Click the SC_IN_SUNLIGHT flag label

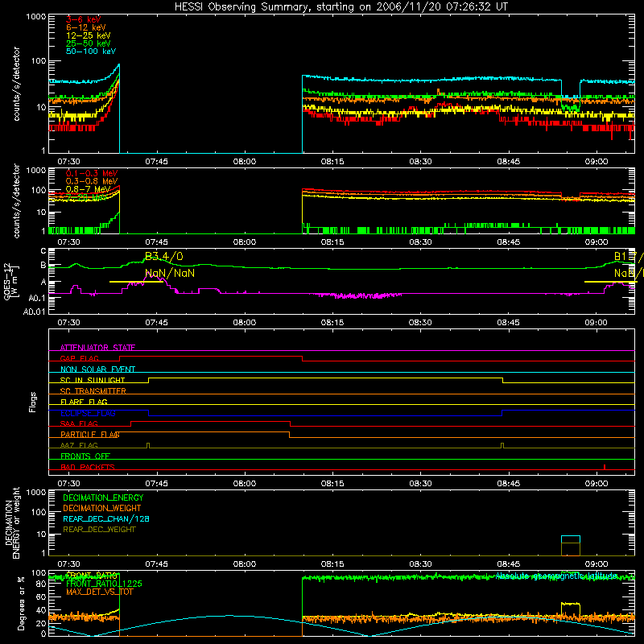[93, 380]
